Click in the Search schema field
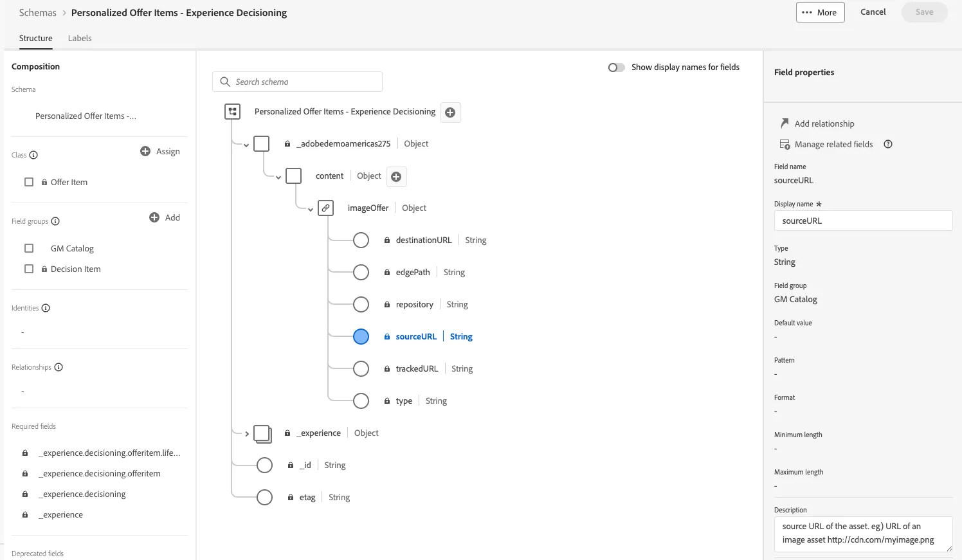Screen dimensions: 962x560 click(297, 82)
